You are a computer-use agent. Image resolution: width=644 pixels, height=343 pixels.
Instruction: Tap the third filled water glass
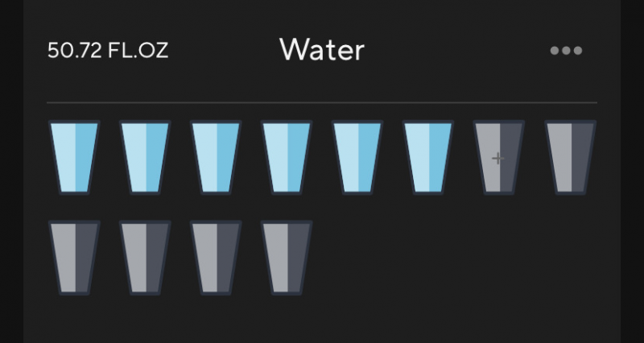(216, 156)
